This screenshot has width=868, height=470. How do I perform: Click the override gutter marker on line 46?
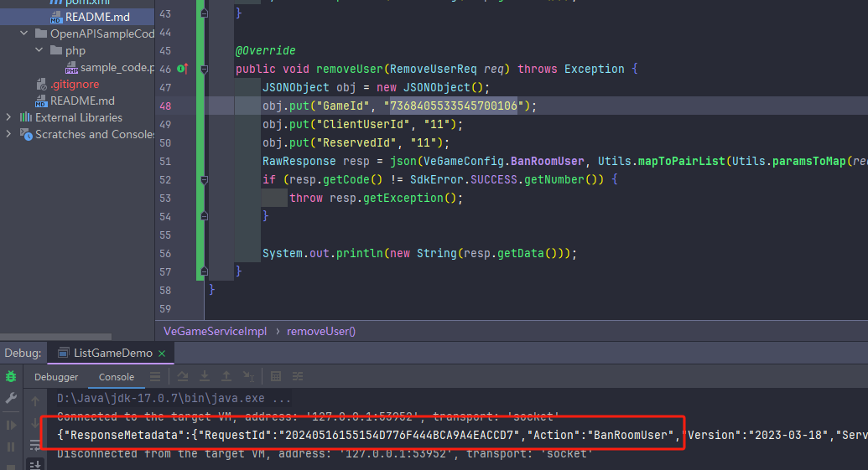pos(182,69)
